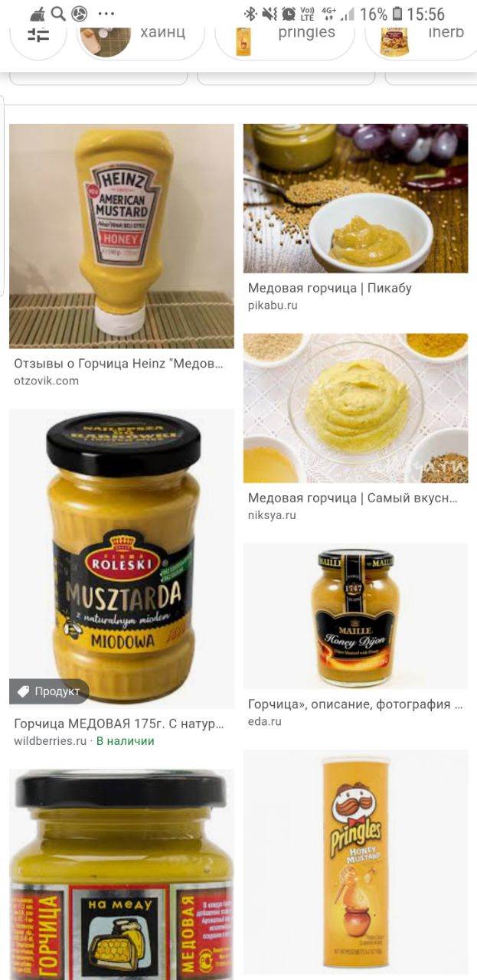The height and width of the screenshot is (980, 477).
Task: Select the хаинц suggestion chip
Action: (141, 35)
